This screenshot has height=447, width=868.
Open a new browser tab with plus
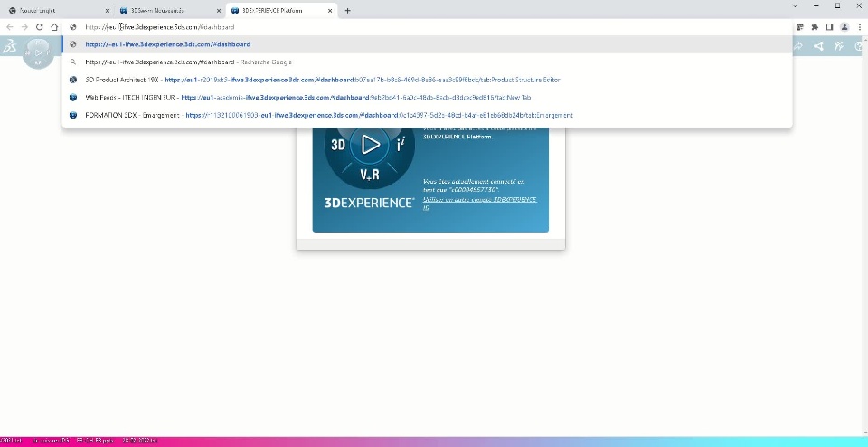point(347,11)
